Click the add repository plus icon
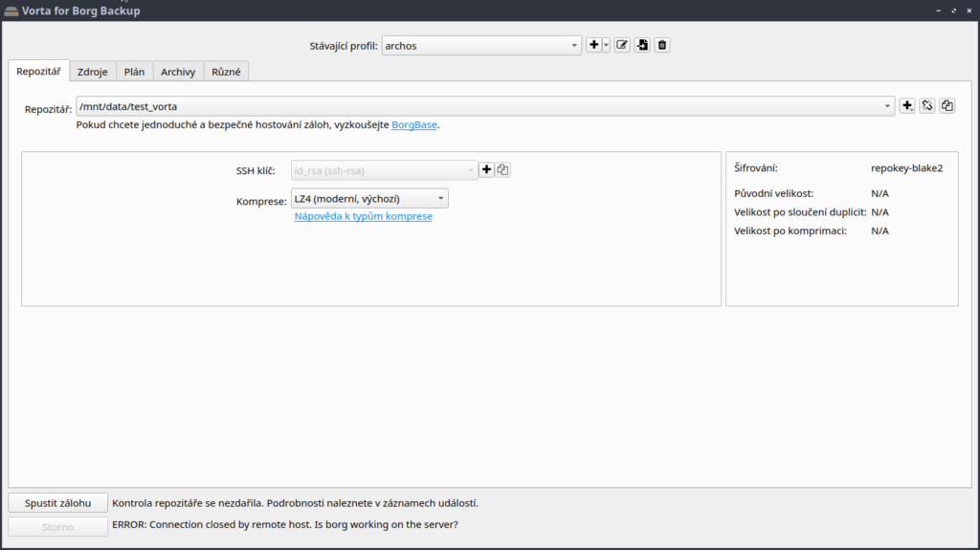The height and width of the screenshot is (550, 980). point(907,106)
